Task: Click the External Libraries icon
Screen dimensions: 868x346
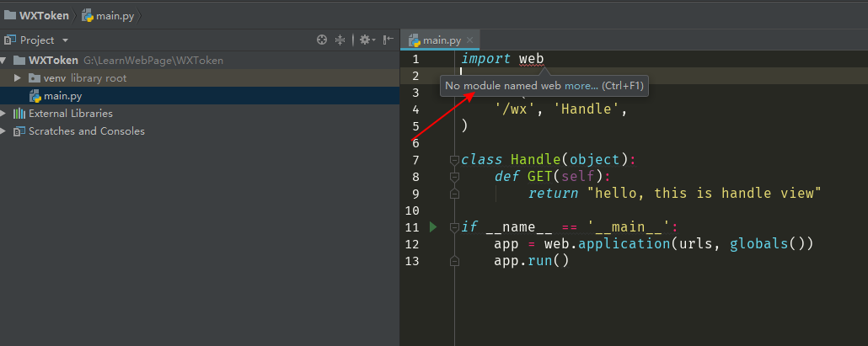Action: click(19, 114)
